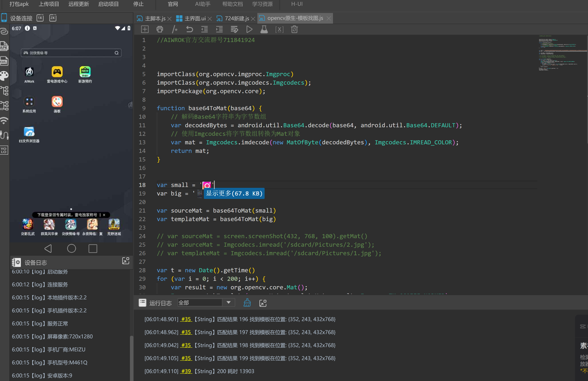Screen dimensions: 588x381
Task: Click the 设备日志 settings icon
Action: (16, 262)
